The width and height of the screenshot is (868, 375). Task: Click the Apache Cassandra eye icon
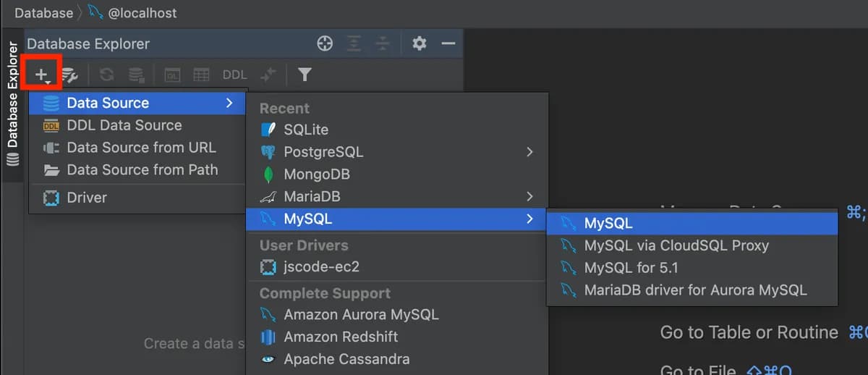point(268,359)
